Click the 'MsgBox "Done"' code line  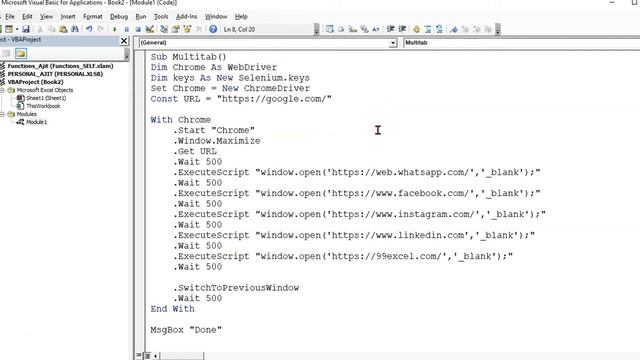tap(186, 330)
